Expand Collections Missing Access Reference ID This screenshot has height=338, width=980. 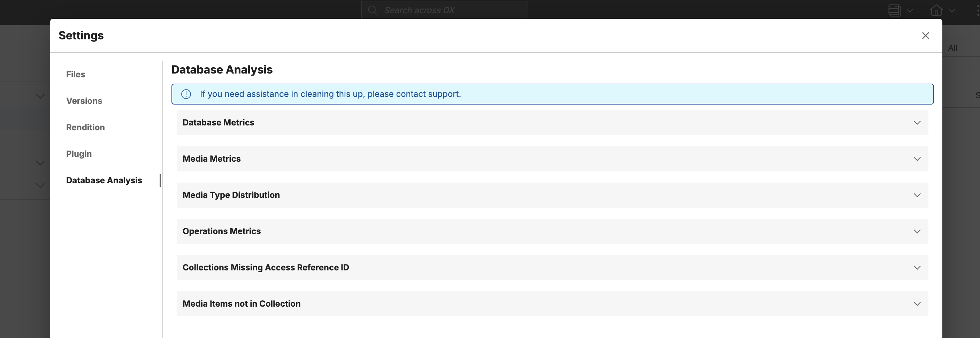(x=917, y=267)
